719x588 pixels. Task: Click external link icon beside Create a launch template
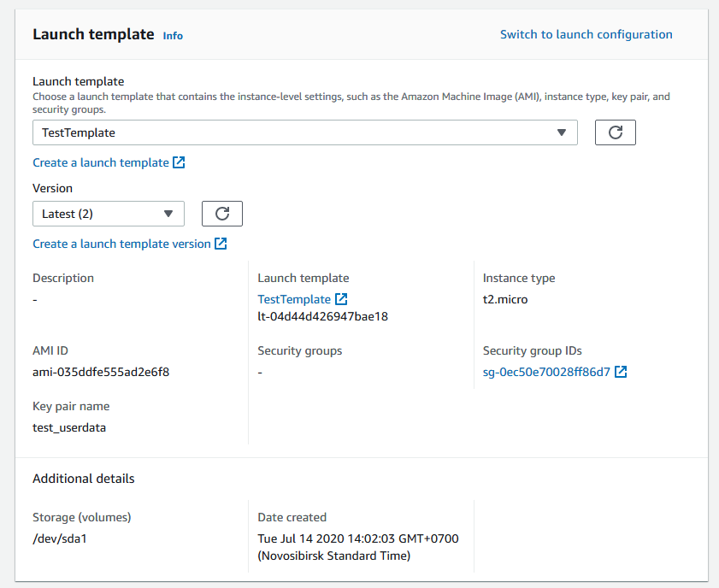(x=179, y=162)
